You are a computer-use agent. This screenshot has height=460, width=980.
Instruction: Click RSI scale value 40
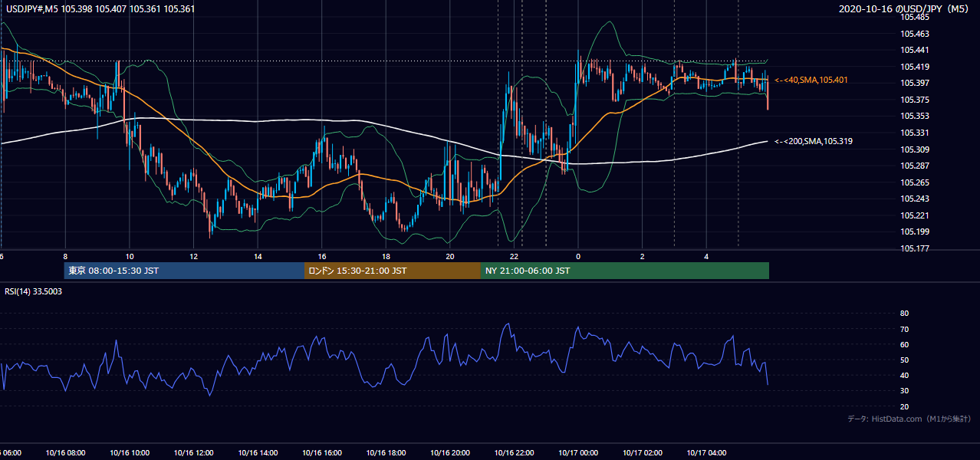904,376
